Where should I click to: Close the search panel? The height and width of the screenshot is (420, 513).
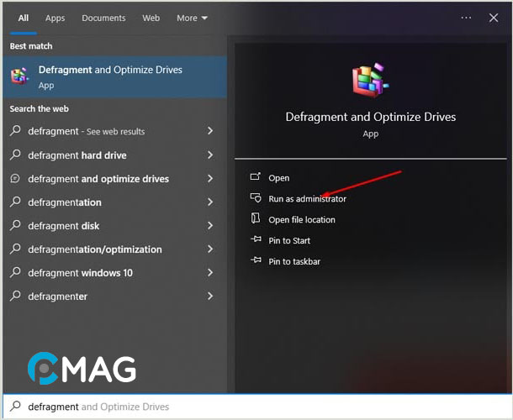[494, 18]
